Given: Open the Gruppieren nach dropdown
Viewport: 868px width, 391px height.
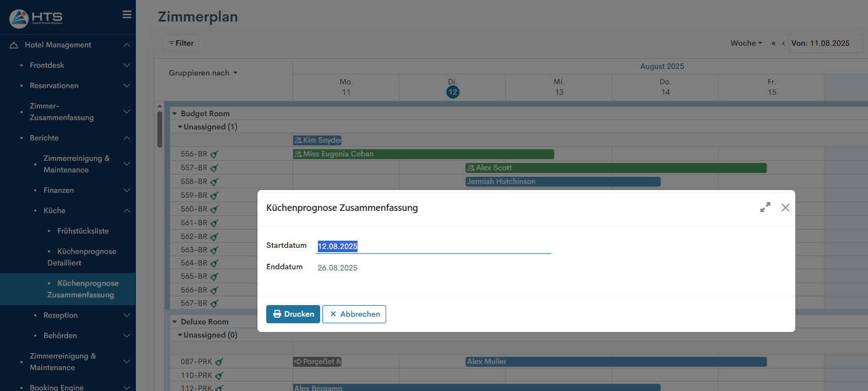Looking at the screenshot, I should click(x=203, y=73).
